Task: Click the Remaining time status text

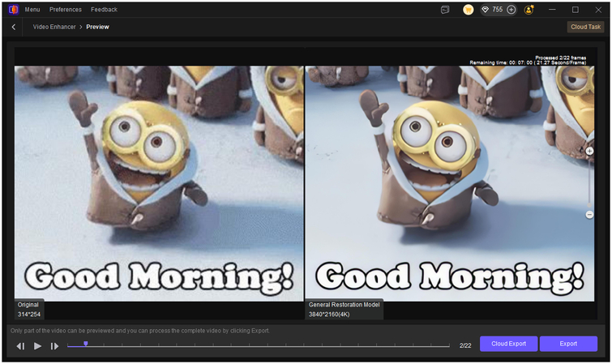Action: [528, 62]
